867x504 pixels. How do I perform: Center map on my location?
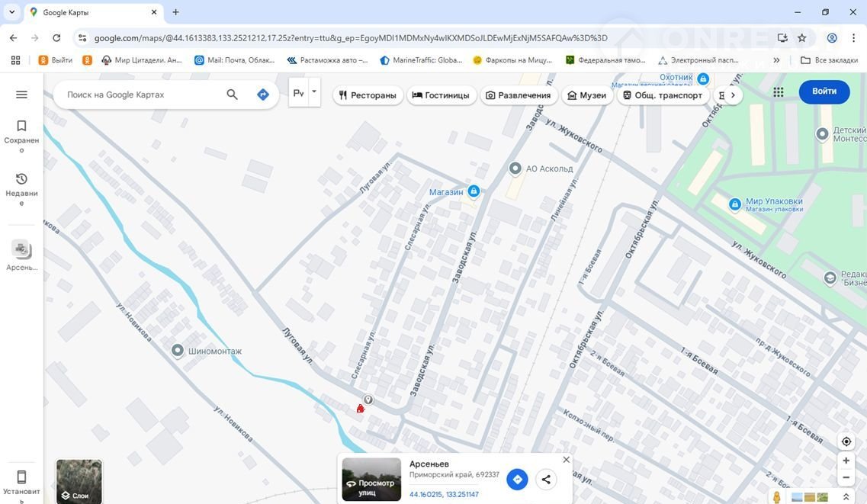coord(846,441)
